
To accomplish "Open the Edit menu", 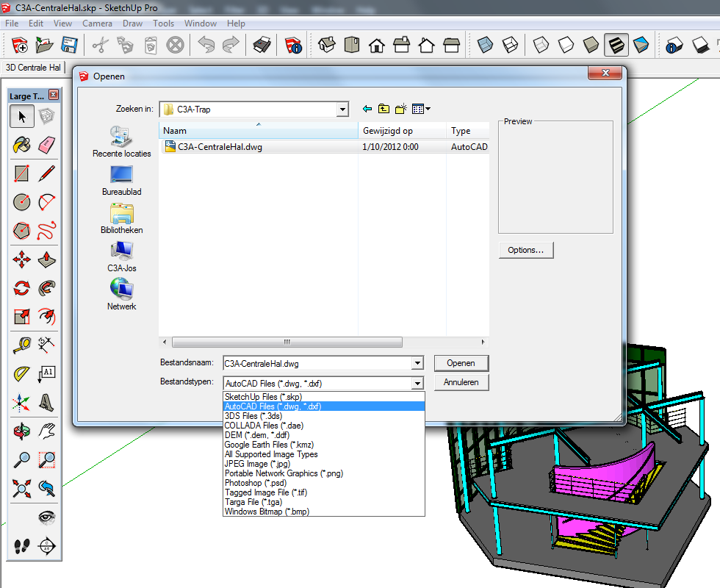I will [36, 24].
